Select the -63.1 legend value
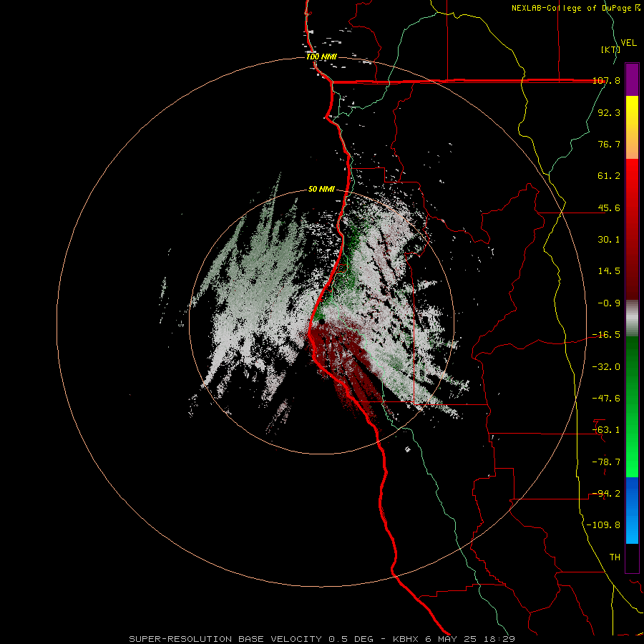The height and width of the screenshot is (644, 644). tap(606, 430)
